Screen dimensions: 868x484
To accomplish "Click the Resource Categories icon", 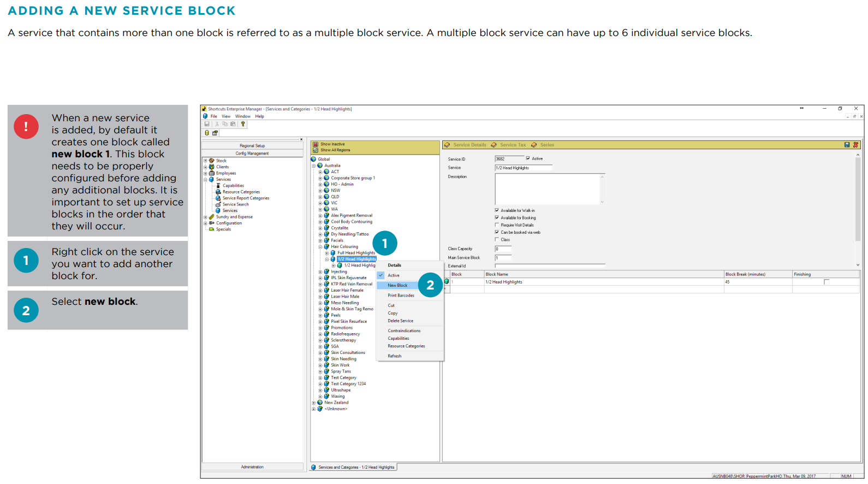I will coord(218,192).
